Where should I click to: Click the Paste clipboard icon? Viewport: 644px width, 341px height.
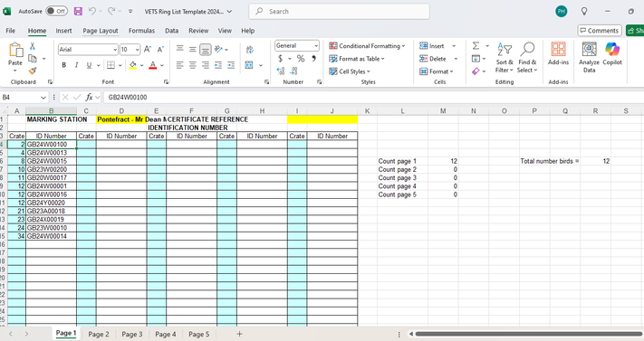[x=15, y=50]
